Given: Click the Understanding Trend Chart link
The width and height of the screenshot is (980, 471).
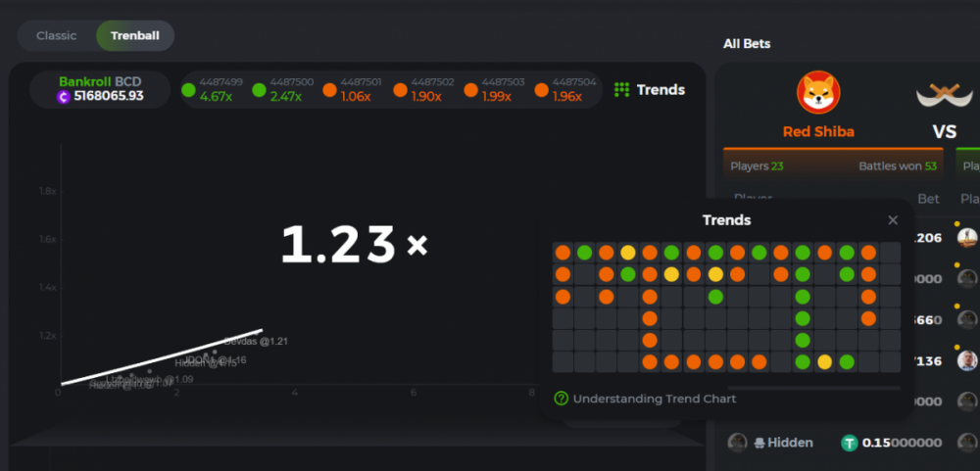Looking at the screenshot, I should pyautogui.click(x=654, y=399).
